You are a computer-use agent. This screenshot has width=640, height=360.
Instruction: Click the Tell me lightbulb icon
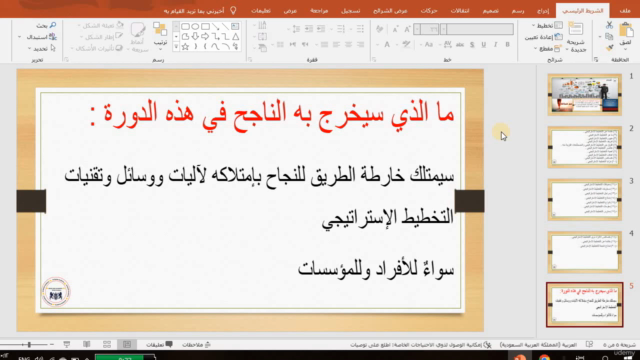(233, 10)
